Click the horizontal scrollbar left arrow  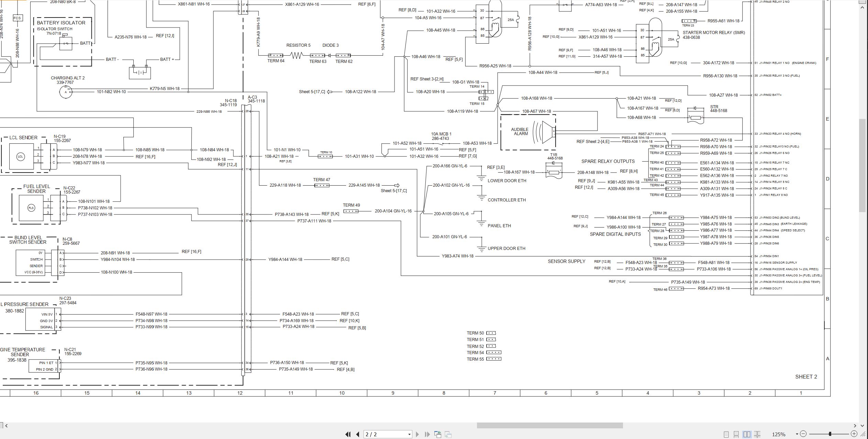click(x=6, y=426)
